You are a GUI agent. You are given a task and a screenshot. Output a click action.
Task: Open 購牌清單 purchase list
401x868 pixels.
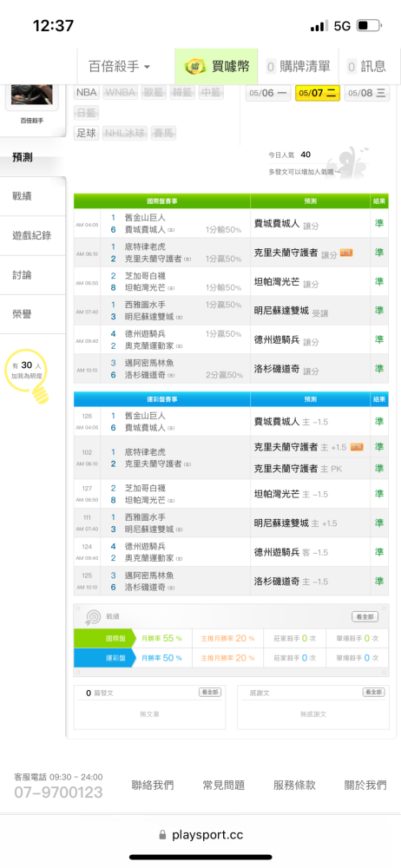pos(299,67)
